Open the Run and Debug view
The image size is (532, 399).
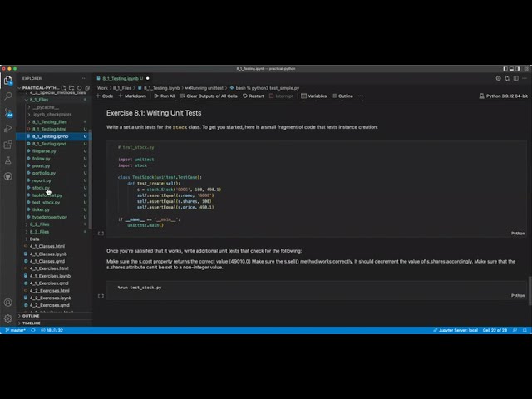[x=8, y=129]
